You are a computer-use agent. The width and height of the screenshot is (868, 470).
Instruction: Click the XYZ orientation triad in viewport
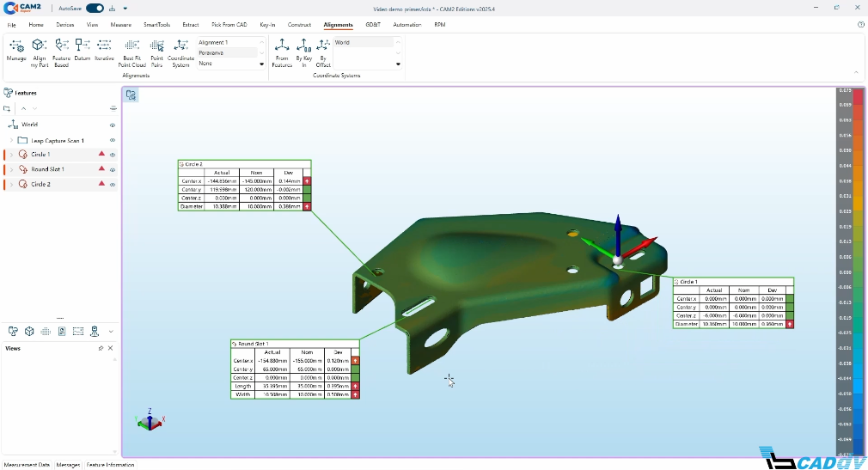(x=150, y=419)
